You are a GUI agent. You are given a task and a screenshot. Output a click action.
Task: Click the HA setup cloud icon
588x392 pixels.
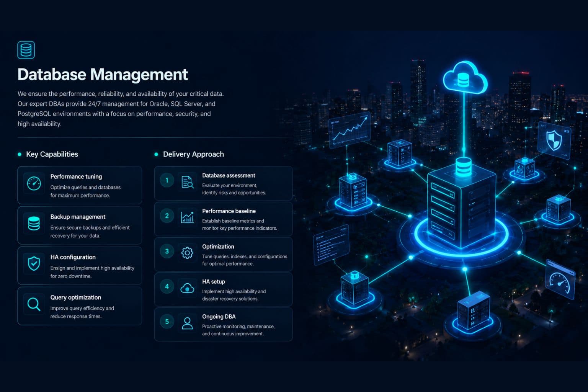[x=187, y=288]
